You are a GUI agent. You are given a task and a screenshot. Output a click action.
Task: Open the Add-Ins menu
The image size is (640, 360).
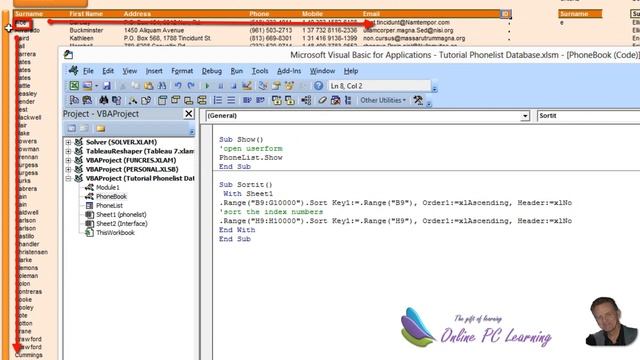(289, 71)
